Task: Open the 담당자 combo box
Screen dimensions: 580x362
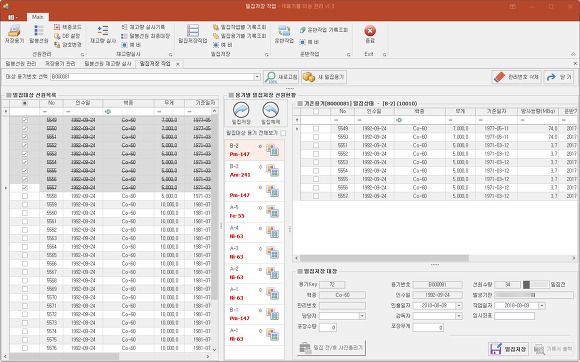Action: [342, 316]
